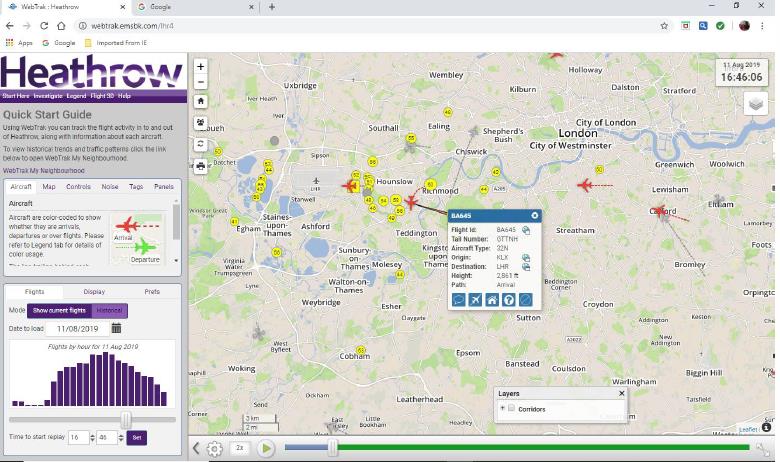Expand the Corridors layer tree
780x462 pixels.
click(x=502, y=408)
